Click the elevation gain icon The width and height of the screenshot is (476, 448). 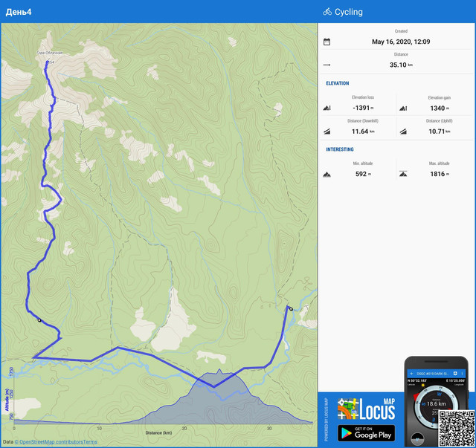tap(403, 108)
